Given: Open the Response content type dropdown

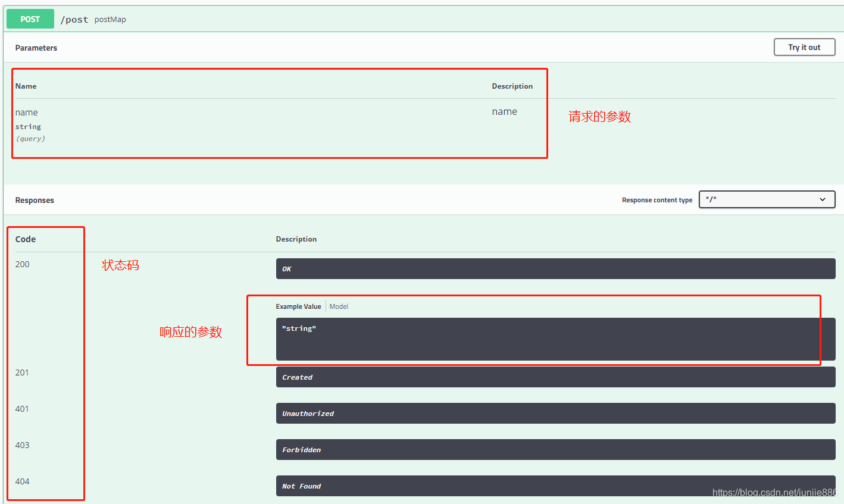Looking at the screenshot, I should pos(767,199).
